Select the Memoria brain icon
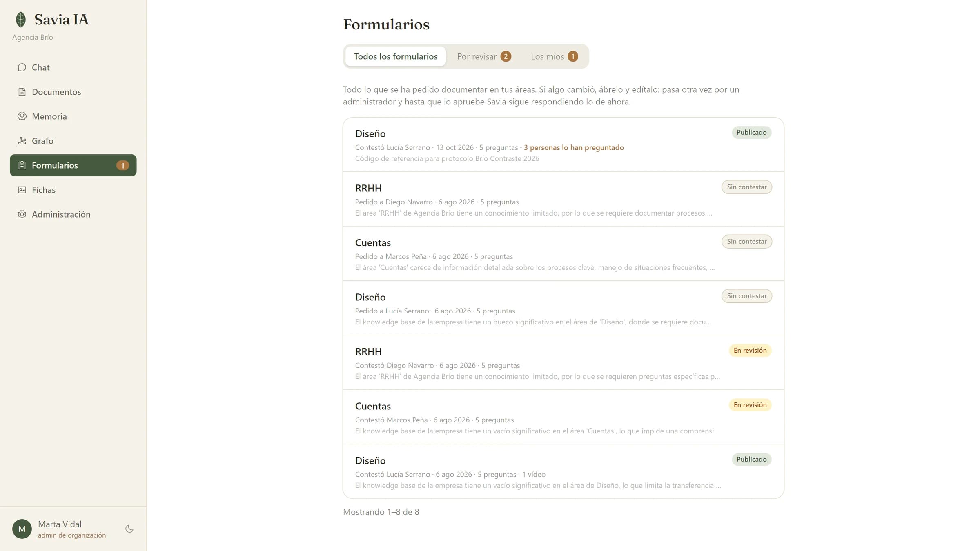Viewport: 980px width, 551px height. [22, 116]
